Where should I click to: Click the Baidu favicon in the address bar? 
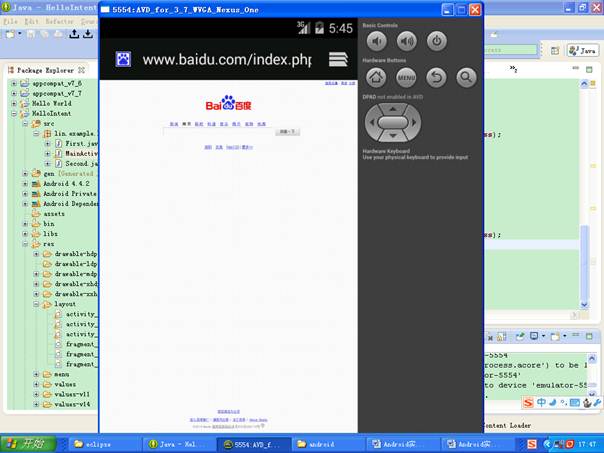[x=122, y=59]
